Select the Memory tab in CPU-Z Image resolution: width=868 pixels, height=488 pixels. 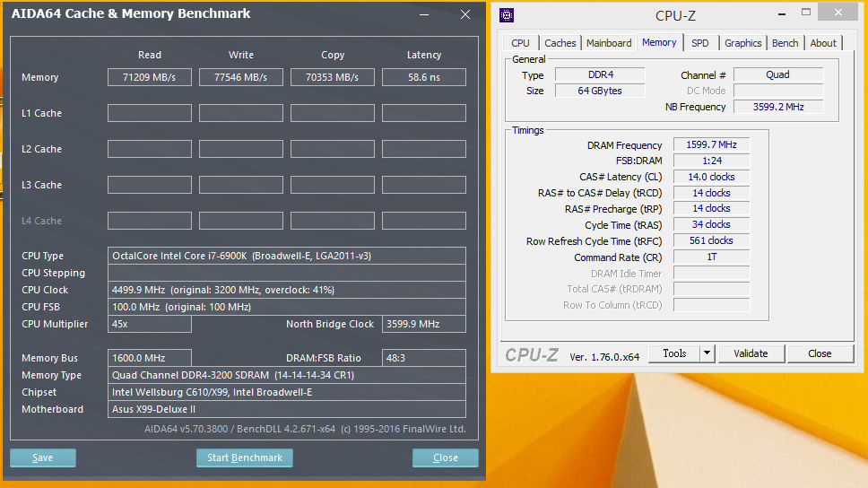tap(659, 42)
